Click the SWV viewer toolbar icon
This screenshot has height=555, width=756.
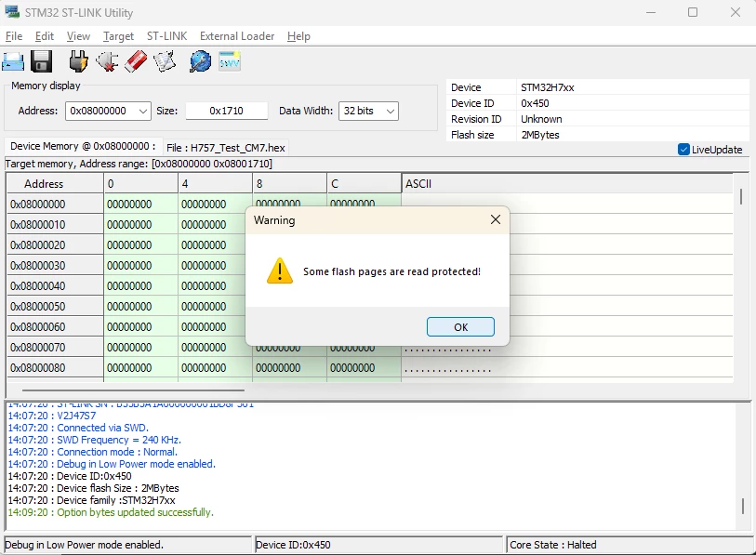230,61
